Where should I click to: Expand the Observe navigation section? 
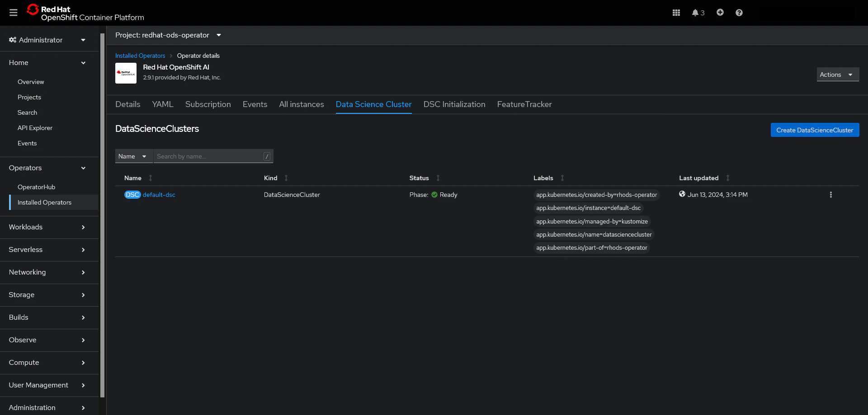pyautogui.click(x=49, y=340)
